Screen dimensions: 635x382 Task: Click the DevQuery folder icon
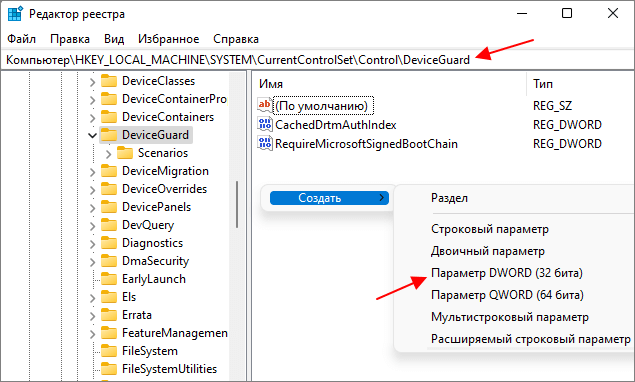click(109, 225)
